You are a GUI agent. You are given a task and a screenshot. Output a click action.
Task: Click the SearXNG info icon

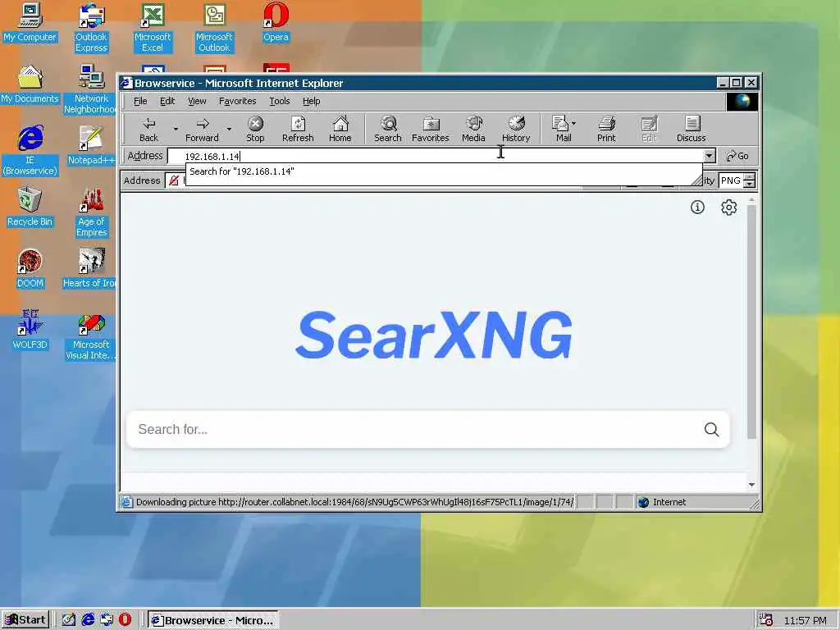[697, 208]
